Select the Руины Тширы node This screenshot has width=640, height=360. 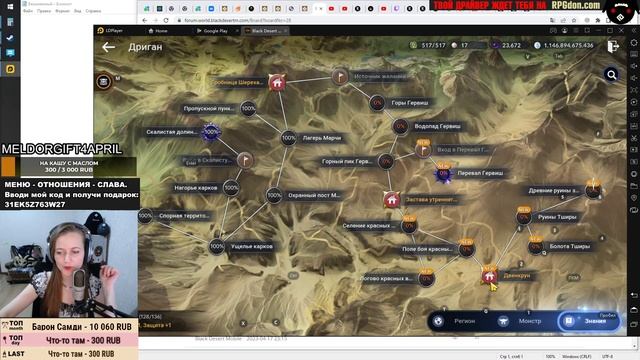coord(524,217)
